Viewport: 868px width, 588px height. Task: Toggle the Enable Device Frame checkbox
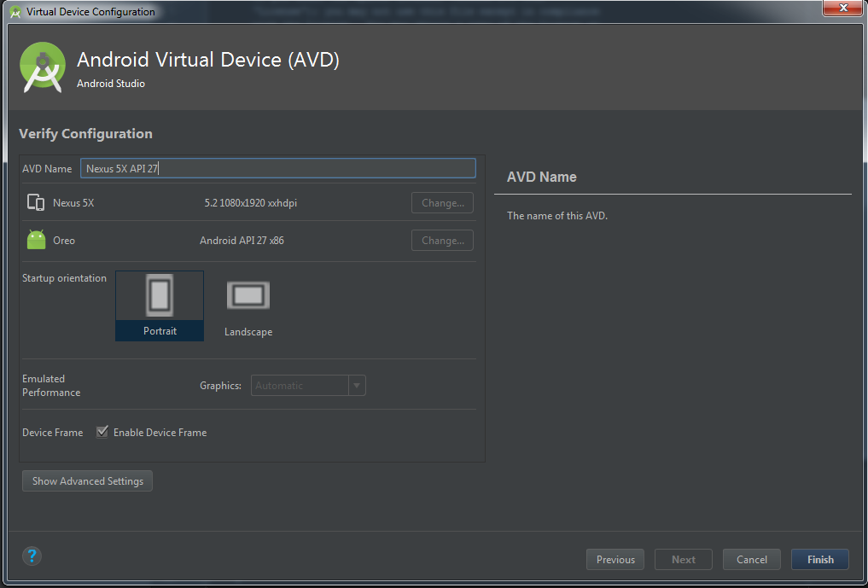point(102,433)
